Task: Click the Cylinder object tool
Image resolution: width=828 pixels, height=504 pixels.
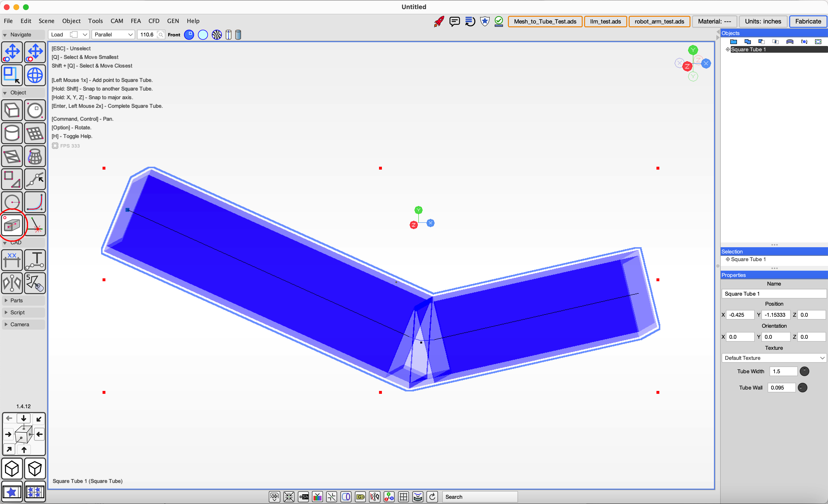Action: (x=12, y=133)
